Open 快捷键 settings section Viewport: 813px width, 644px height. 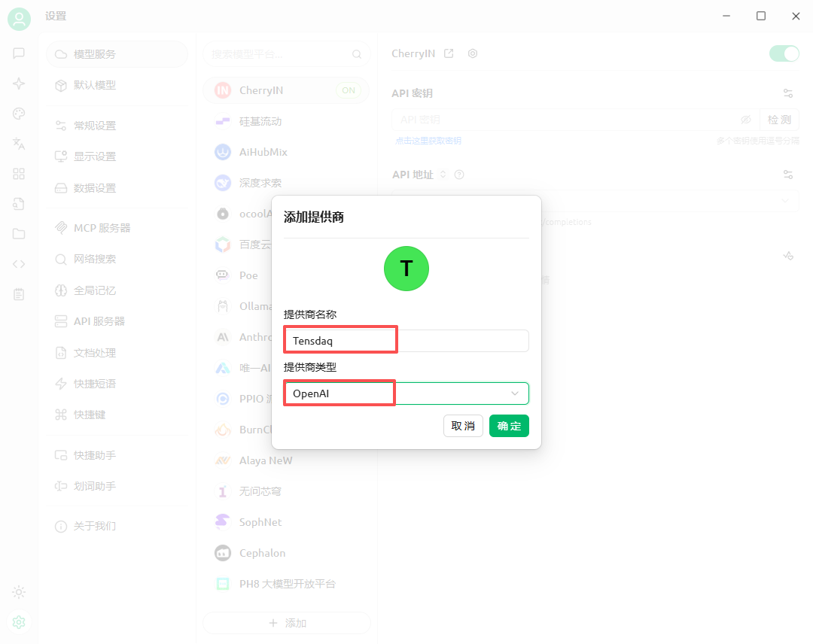pos(117,415)
